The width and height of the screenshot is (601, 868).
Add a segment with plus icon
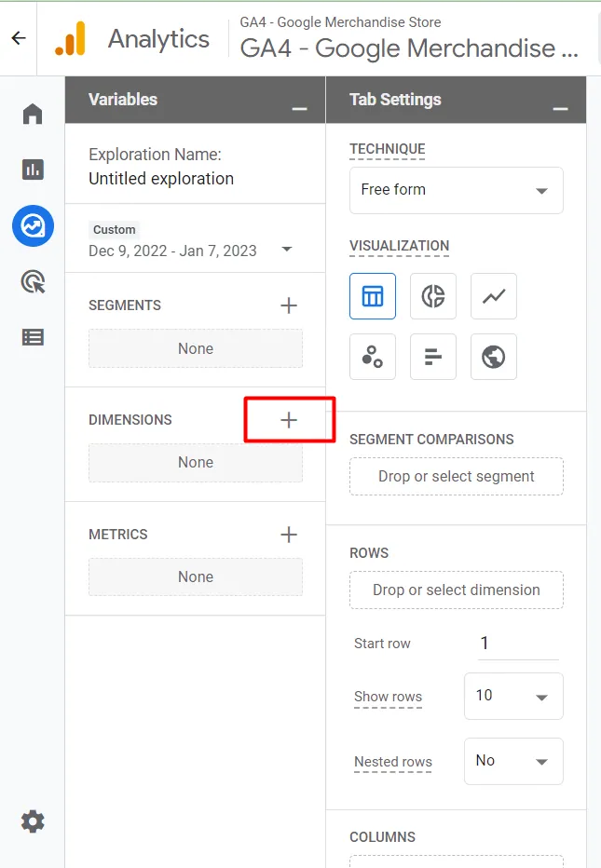coord(289,305)
